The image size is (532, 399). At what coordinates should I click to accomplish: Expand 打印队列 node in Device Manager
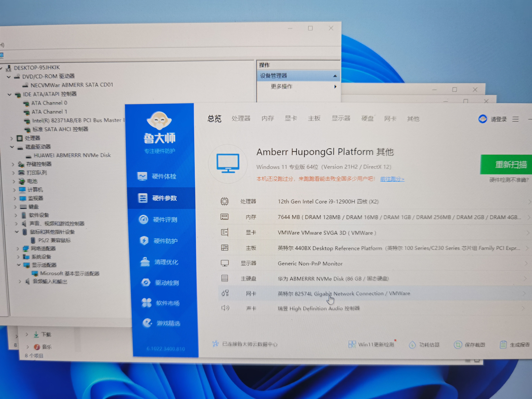coord(14,173)
